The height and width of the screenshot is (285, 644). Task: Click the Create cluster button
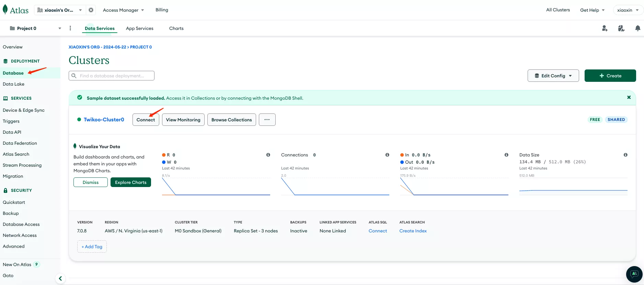610,76
